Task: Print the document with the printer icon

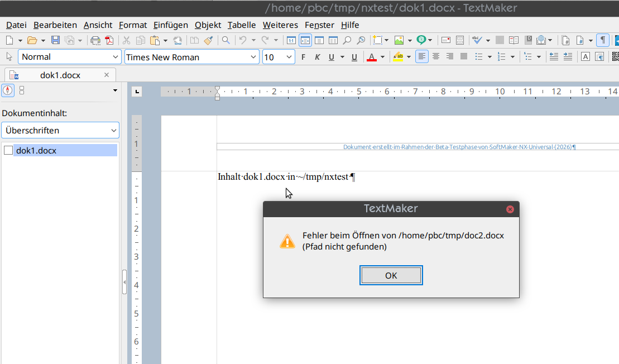Action: [x=95, y=40]
